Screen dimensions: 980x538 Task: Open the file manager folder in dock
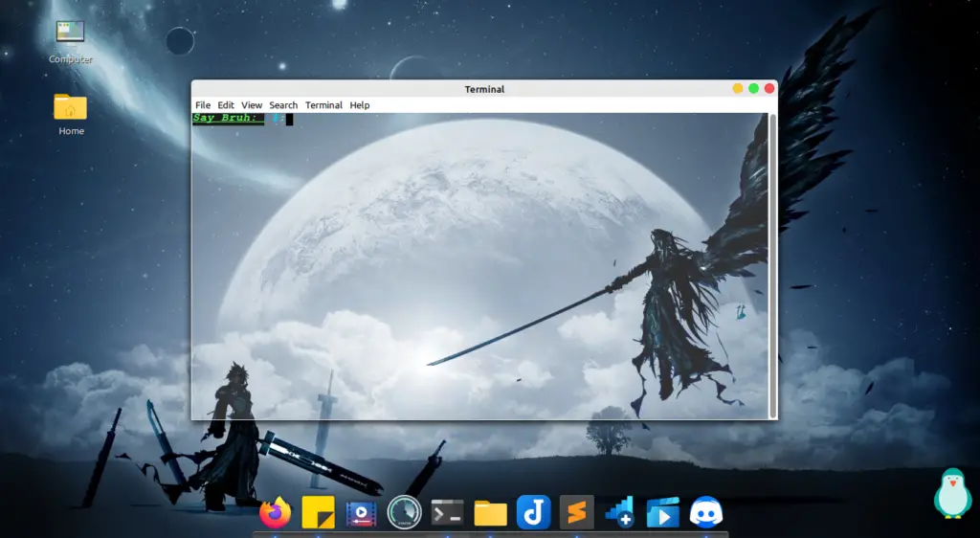491,514
